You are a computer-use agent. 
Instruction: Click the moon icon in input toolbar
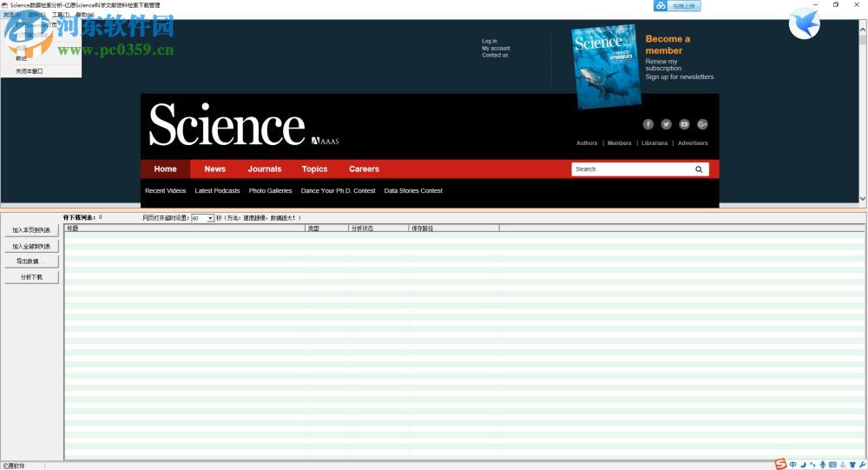point(803,465)
